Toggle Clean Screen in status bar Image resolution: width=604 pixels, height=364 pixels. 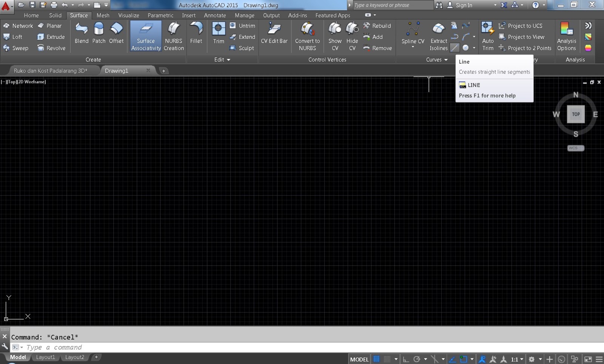[x=588, y=359]
